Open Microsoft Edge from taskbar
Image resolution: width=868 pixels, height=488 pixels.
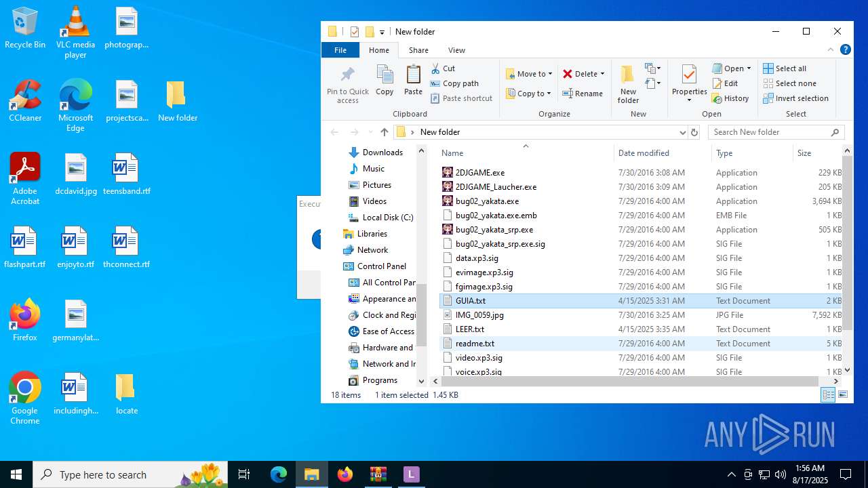[x=279, y=474]
